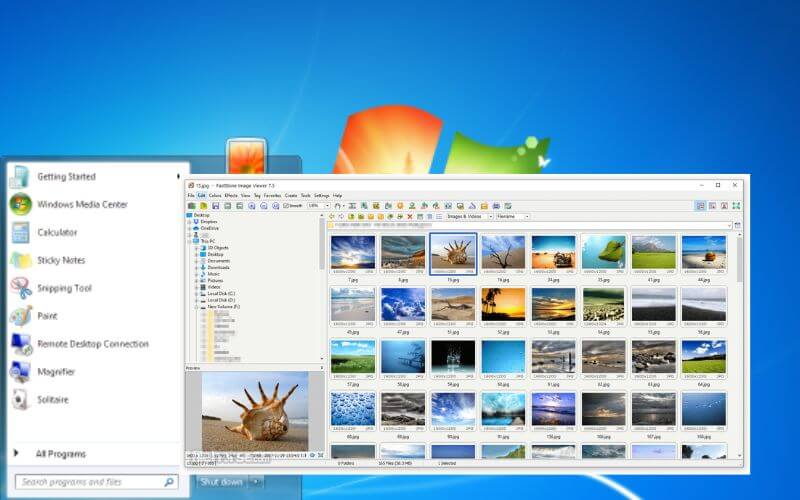This screenshot has height=500, width=800.
Task: Open Snipping Tool from Start menu
Action: (x=64, y=288)
